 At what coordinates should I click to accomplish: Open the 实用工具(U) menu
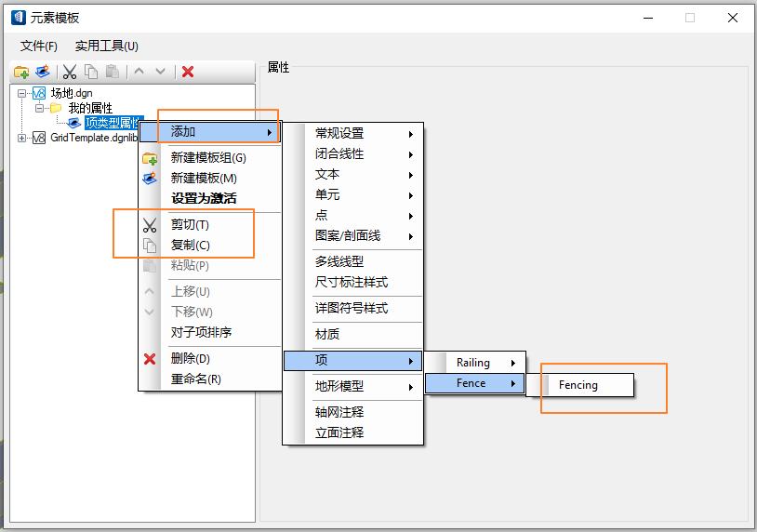pyautogui.click(x=107, y=46)
